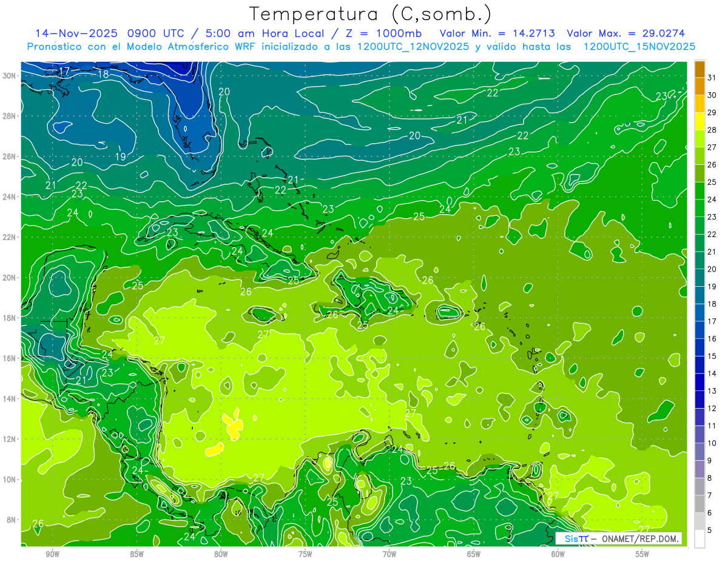Click the '65W' longitude axis label
Viewport: 728px width, 562px height.
coord(474,554)
